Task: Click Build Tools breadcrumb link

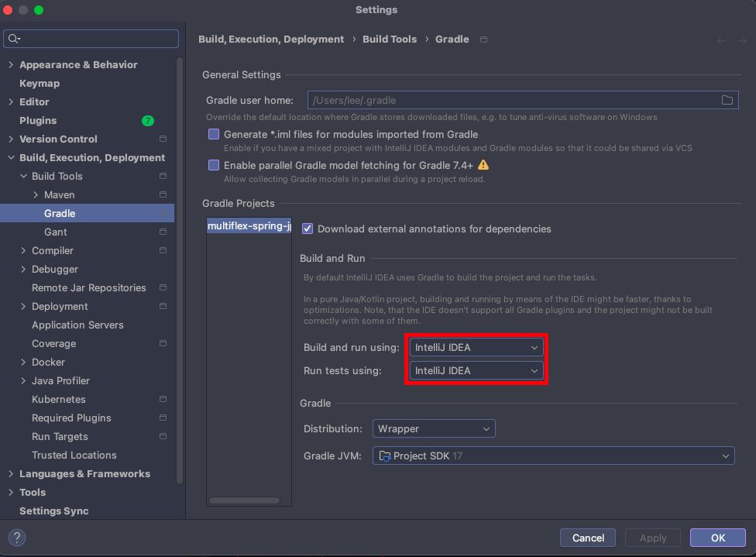Action: [390, 40]
